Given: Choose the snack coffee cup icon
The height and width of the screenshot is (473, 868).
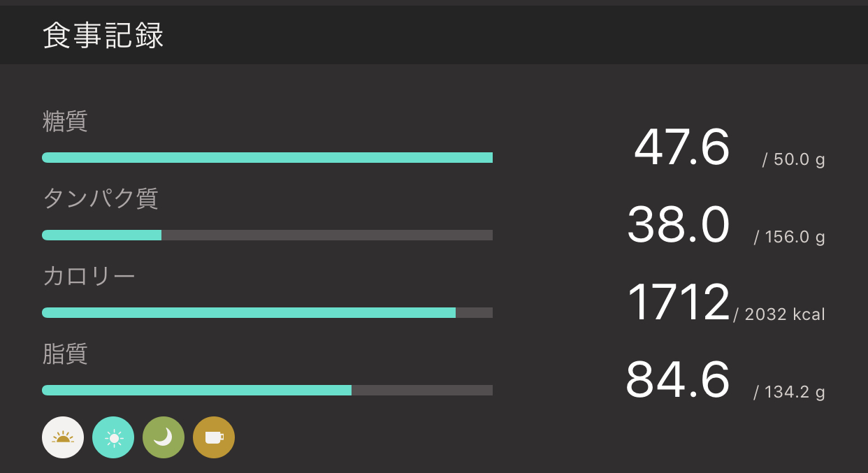Looking at the screenshot, I should click(x=214, y=437).
